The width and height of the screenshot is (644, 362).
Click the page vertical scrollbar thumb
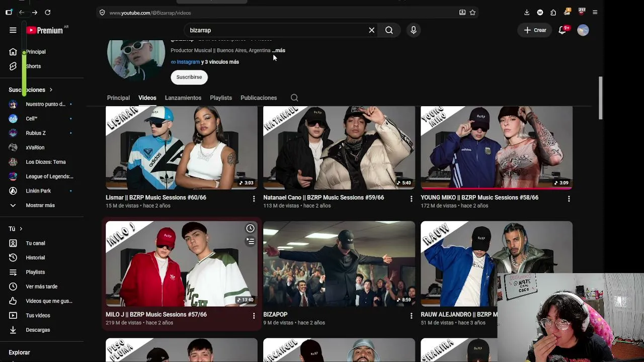click(x=600, y=98)
